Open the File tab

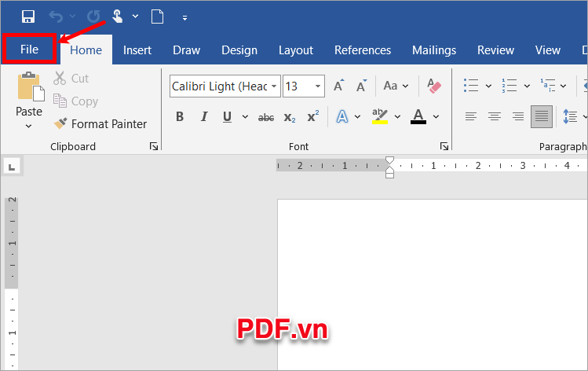(x=29, y=50)
